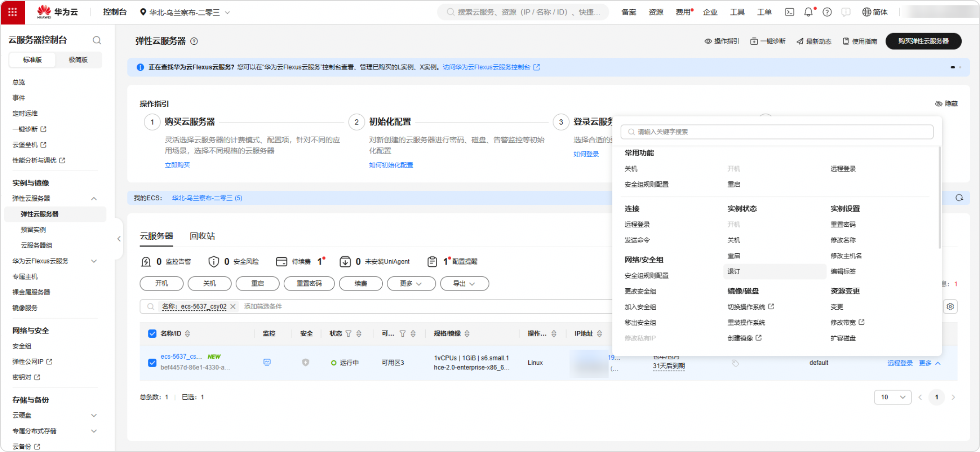This screenshot has height=452, width=980.
Task: Open table column settings gear icon
Action: pos(950,306)
